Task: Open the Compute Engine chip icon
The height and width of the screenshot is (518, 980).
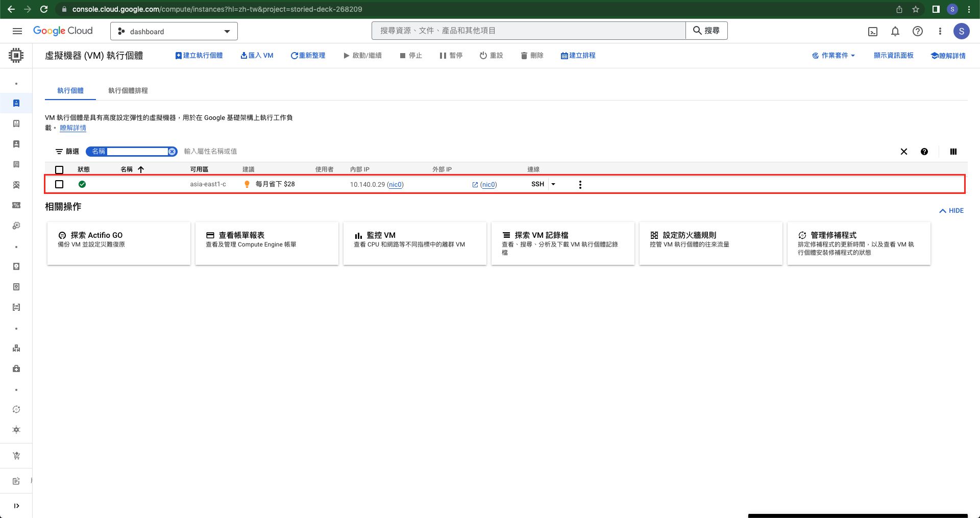Action: pyautogui.click(x=16, y=55)
